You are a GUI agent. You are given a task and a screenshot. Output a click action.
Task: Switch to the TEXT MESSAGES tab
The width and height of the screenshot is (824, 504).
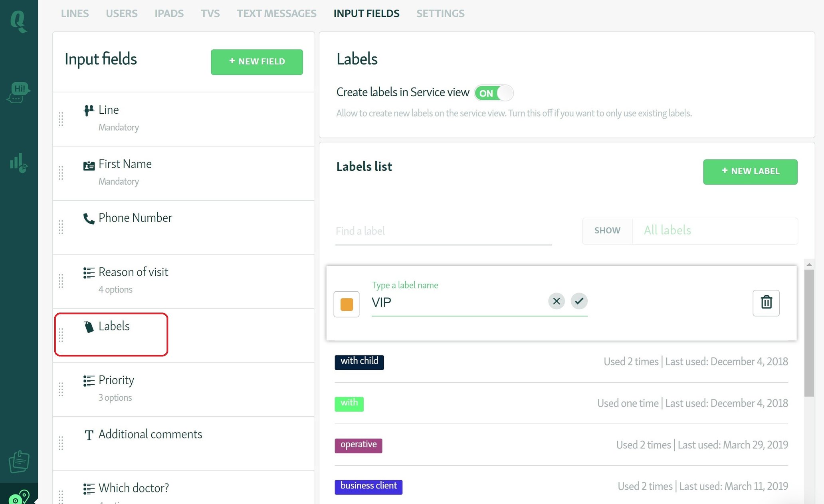(x=276, y=14)
